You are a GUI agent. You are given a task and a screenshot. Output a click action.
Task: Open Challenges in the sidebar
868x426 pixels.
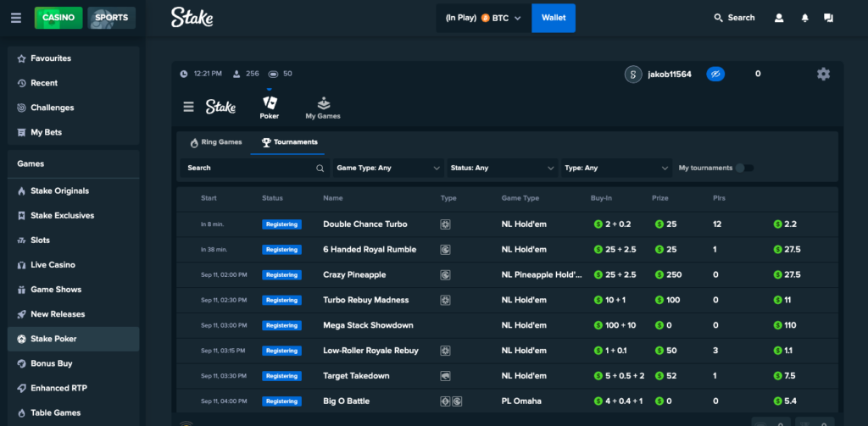pyautogui.click(x=73, y=108)
